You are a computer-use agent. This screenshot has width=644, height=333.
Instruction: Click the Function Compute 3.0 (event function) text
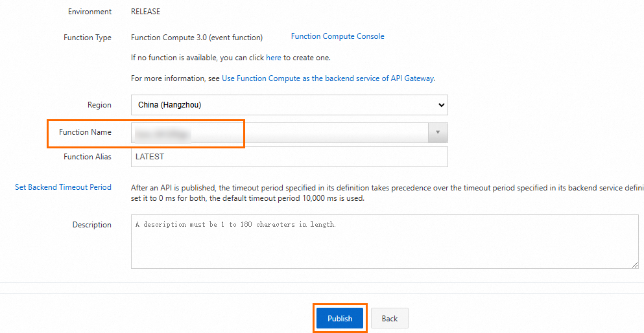pos(197,38)
